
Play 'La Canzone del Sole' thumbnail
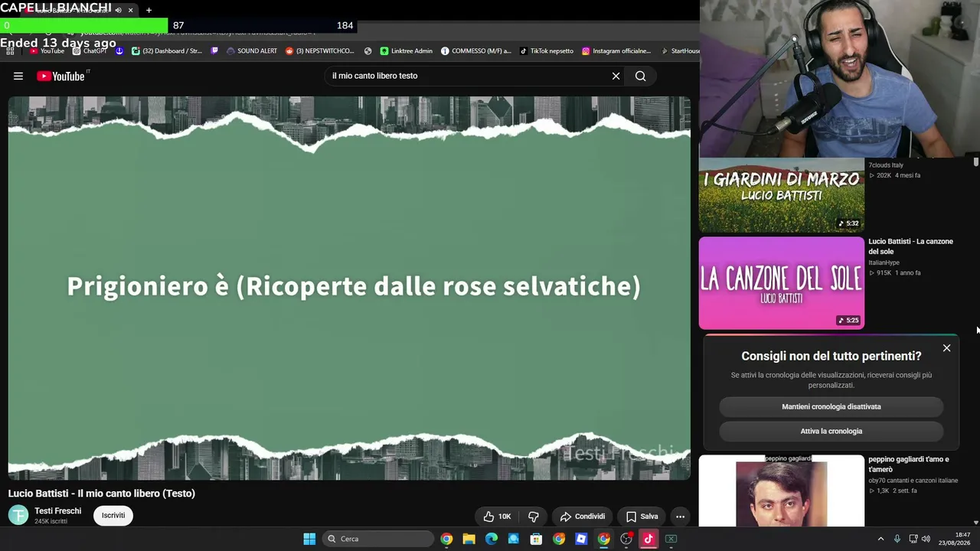[x=781, y=283]
